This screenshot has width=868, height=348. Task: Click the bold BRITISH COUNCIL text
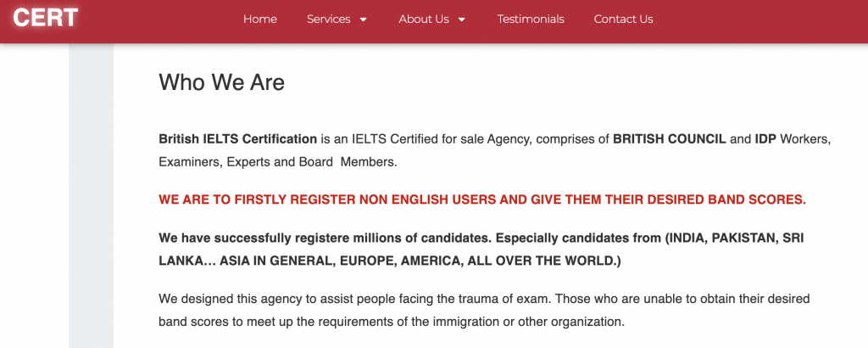point(670,139)
